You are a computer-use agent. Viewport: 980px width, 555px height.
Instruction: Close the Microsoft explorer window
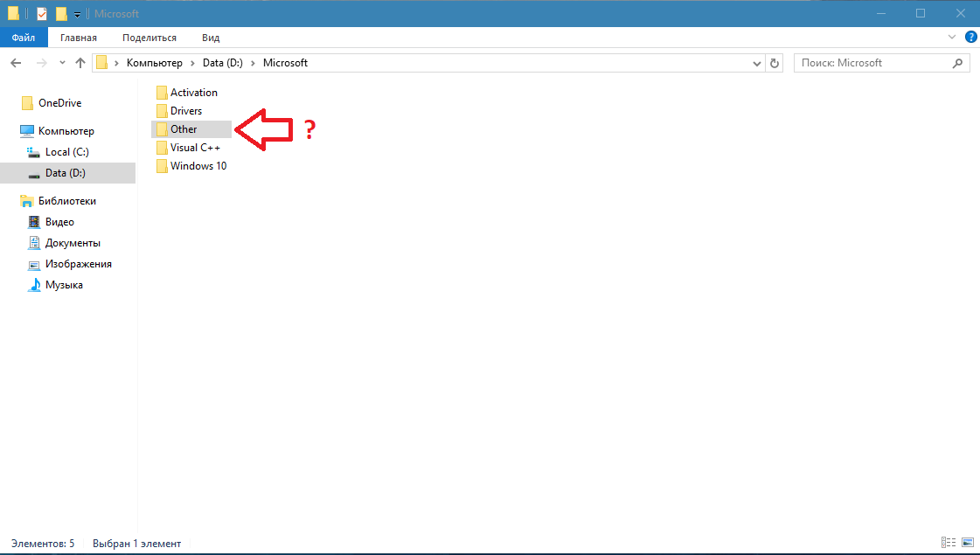point(961,13)
